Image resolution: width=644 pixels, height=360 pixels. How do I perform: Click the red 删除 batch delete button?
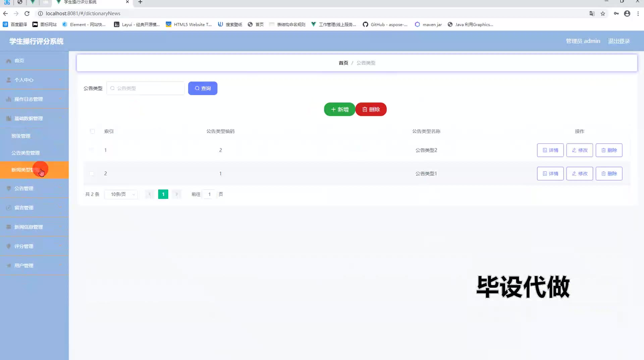point(371,109)
